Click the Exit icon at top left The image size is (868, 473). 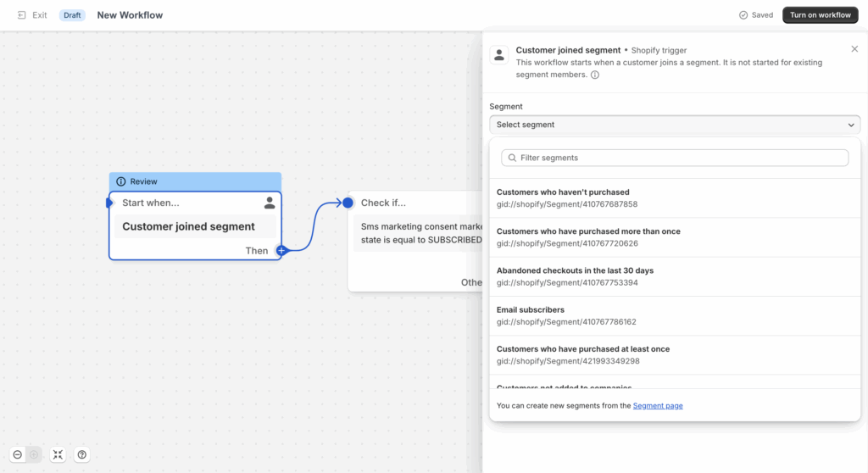coord(21,15)
